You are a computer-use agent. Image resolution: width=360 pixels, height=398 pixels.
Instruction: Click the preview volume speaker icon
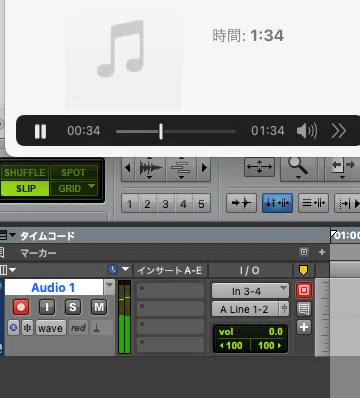click(x=307, y=131)
